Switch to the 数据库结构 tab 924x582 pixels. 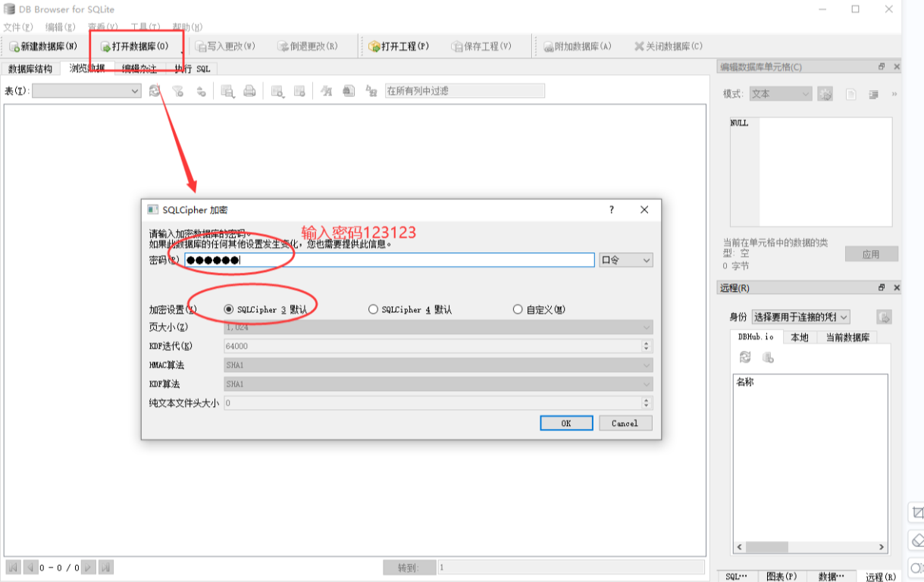(x=30, y=69)
